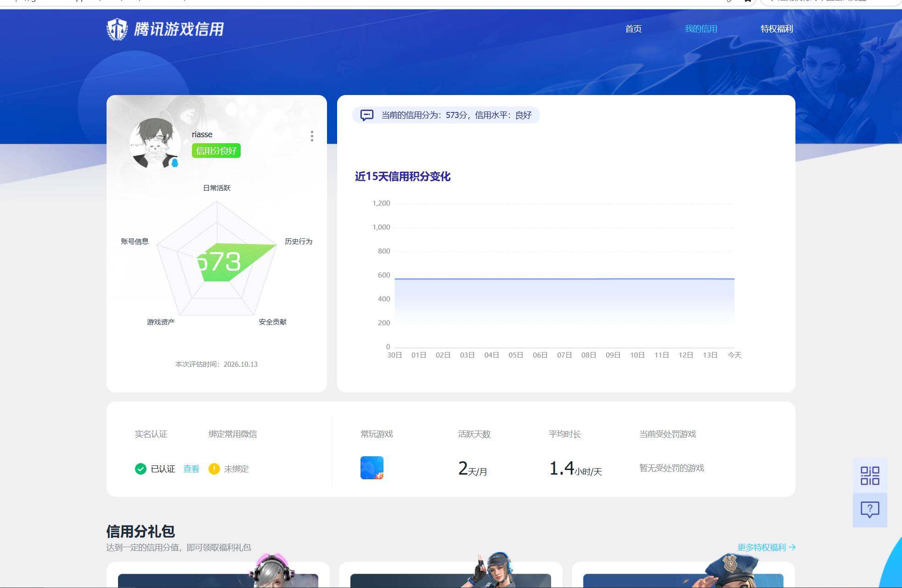
Task: Click the 查看 link next to 已认证
Action: (x=191, y=469)
